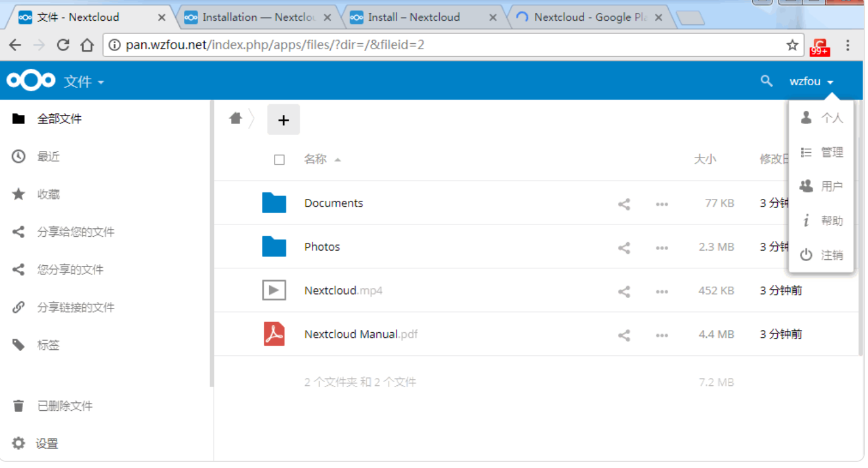868x468 pixels.
Task: Open the Photos folder icon
Action: [274, 246]
